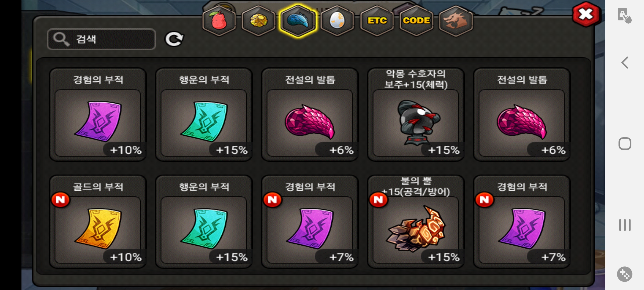
Task: Pick the 악몽 수호자의 보주 orb item
Action: pos(416,115)
